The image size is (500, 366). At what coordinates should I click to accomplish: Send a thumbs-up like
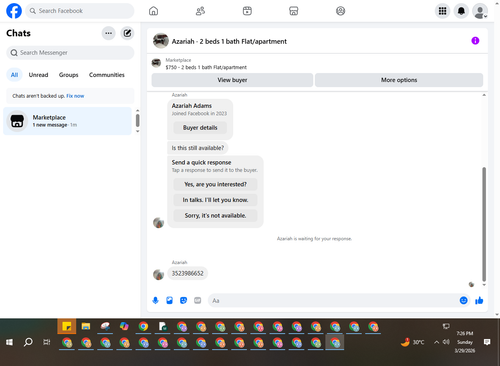click(x=479, y=300)
